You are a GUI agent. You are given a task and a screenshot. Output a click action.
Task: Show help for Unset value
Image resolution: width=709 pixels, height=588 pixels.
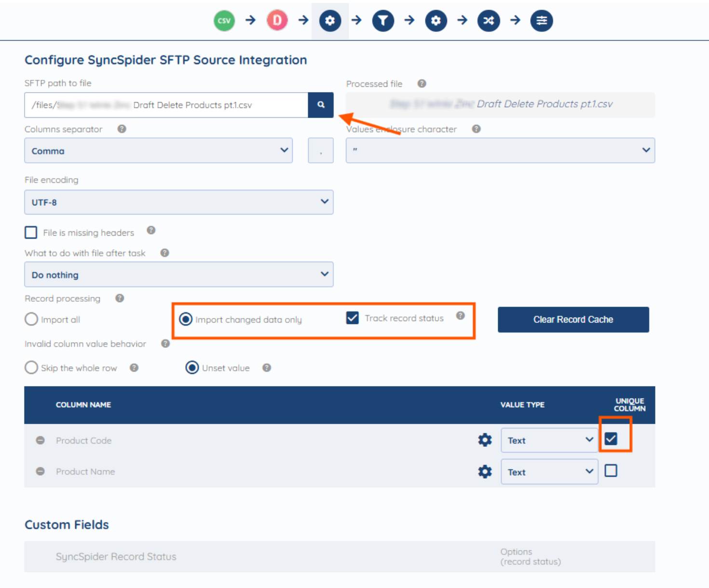(x=267, y=368)
